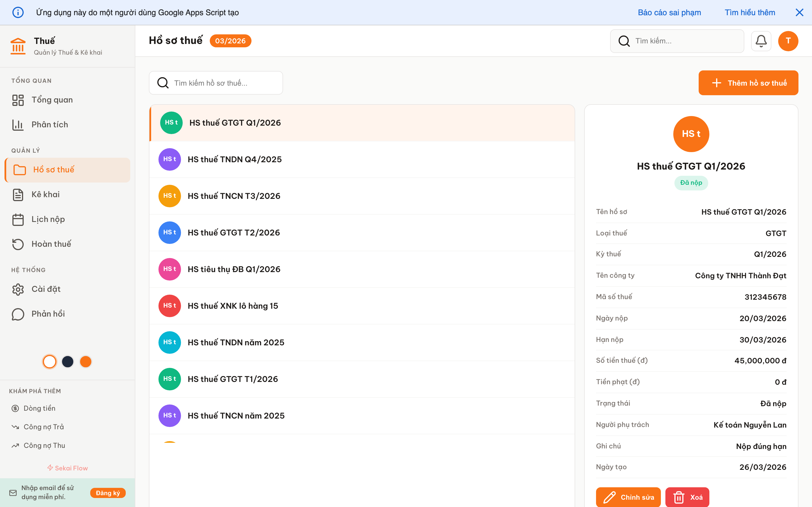Open the Kê khai document icon
The height and width of the screenshot is (507, 812).
tap(18, 194)
